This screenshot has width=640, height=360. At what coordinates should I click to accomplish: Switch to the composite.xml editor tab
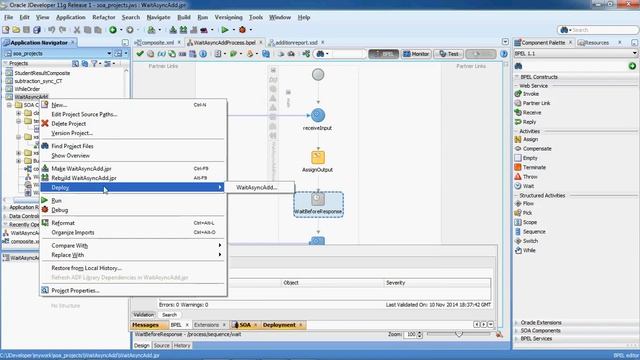coord(158,42)
